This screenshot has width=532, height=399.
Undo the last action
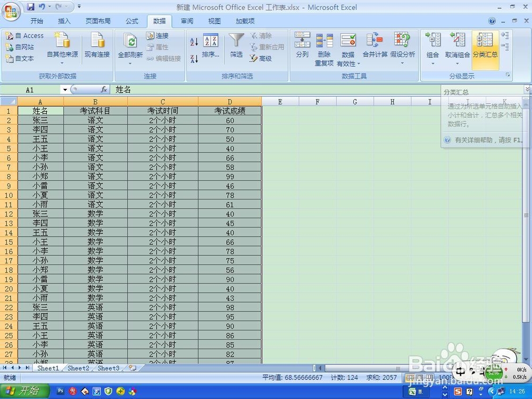pos(41,6)
